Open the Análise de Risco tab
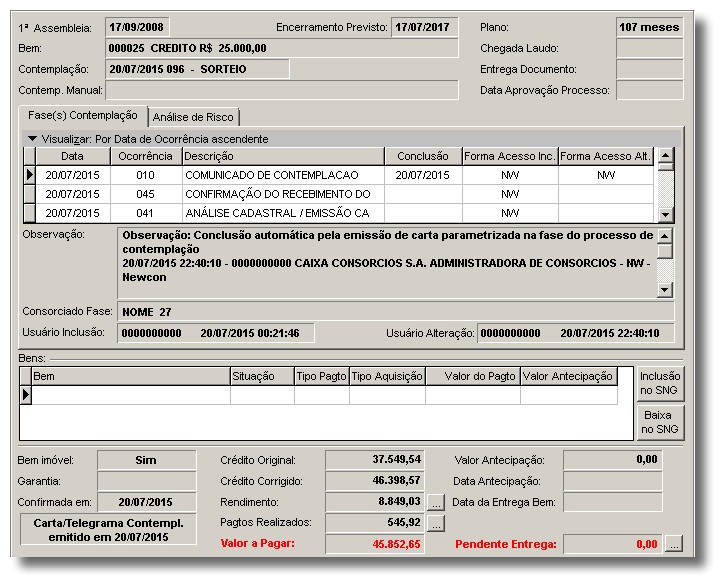This screenshot has width=717, height=582. pos(193,117)
